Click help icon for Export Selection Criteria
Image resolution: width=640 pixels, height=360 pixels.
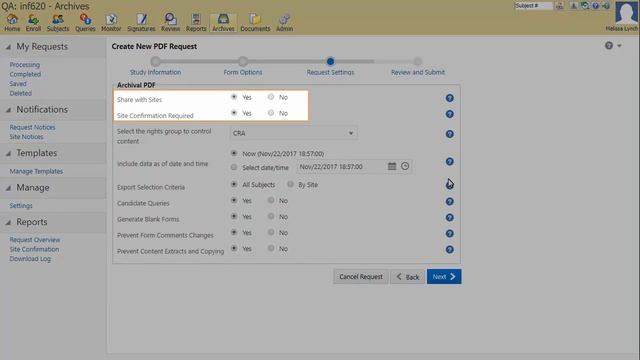point(449,185)
